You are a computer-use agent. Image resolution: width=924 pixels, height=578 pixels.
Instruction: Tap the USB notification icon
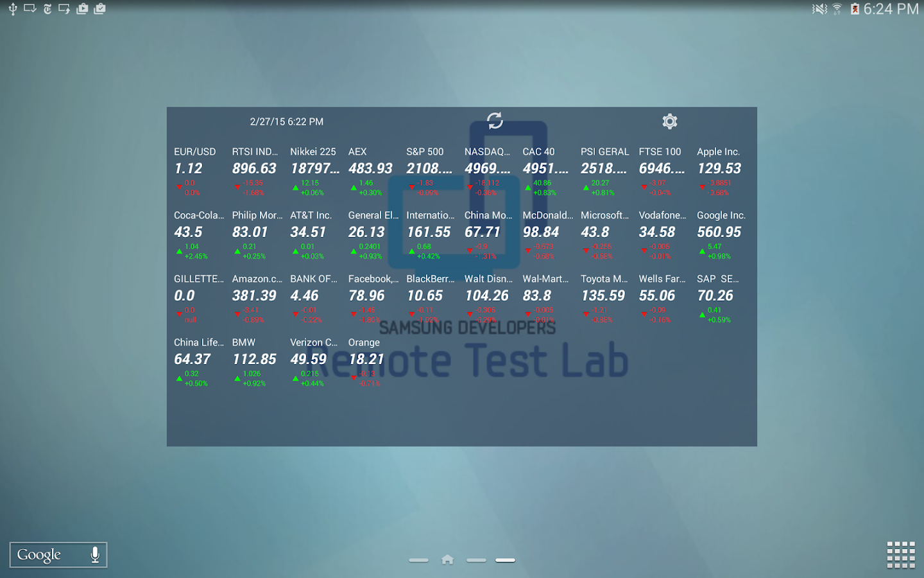[12, 9]
